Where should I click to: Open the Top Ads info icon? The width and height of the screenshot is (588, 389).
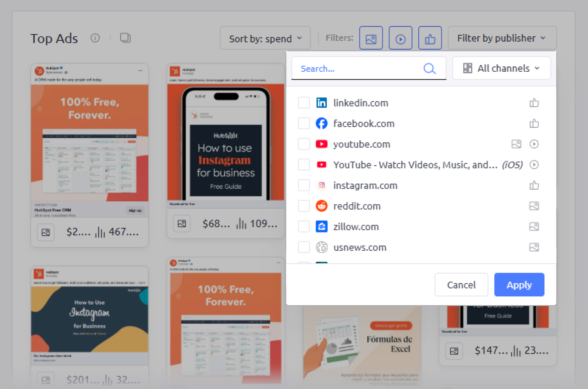pos(95,38)
